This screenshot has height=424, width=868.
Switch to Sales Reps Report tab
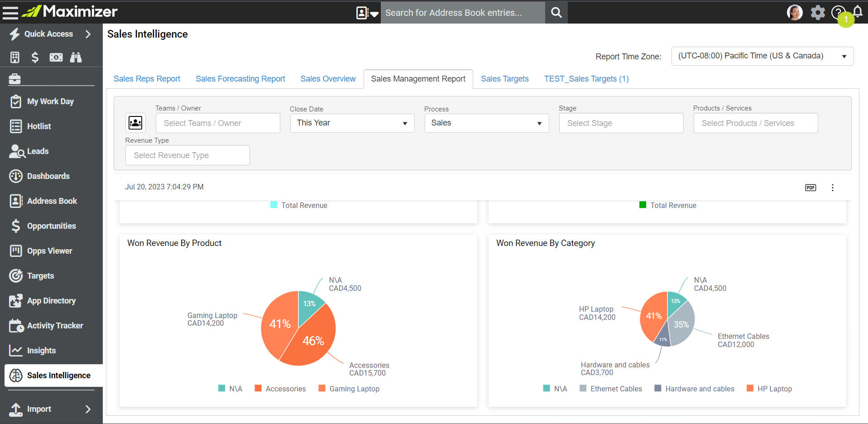click(147, 79)
